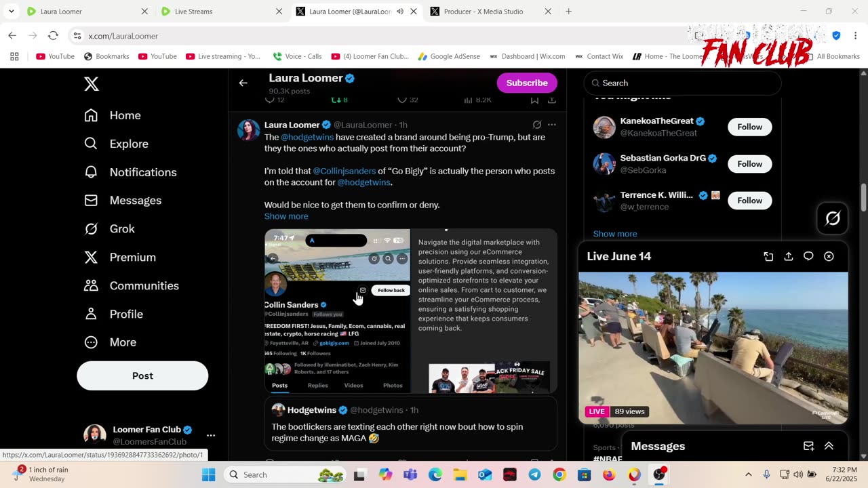This screenshot has height=488, width=868.
Task: Open Grok from the sidebar
Action: click(109, 229)
